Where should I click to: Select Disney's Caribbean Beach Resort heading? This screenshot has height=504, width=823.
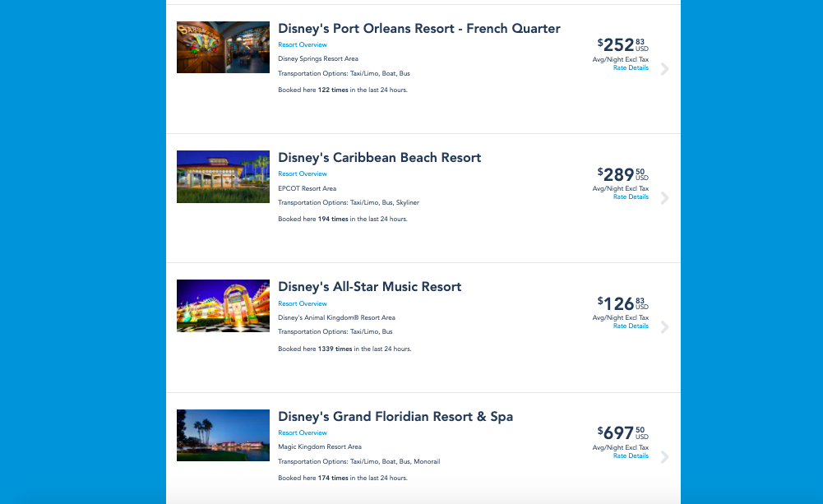pos(380,158)
